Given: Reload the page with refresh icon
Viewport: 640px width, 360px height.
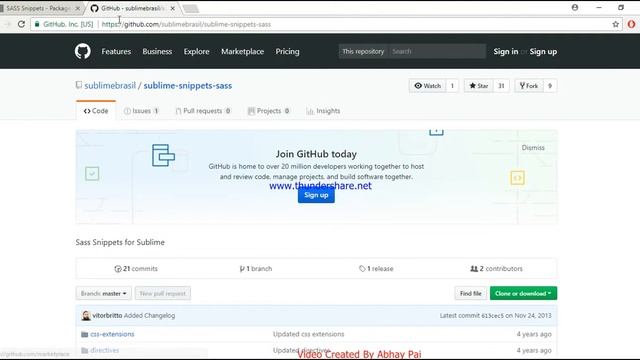Looking at the screenshot, I should coord(21,24).
